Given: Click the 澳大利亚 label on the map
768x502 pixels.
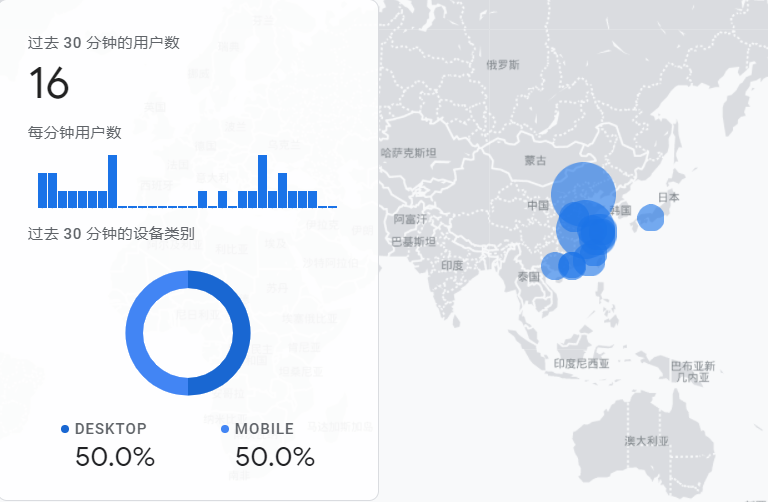Looking at the screenshot, I should 646,440.
